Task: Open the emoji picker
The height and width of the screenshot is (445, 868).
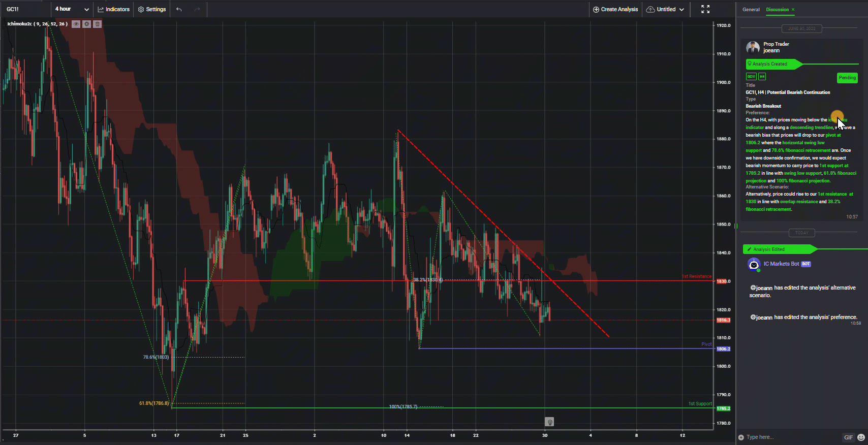Action: click(861, 437)
